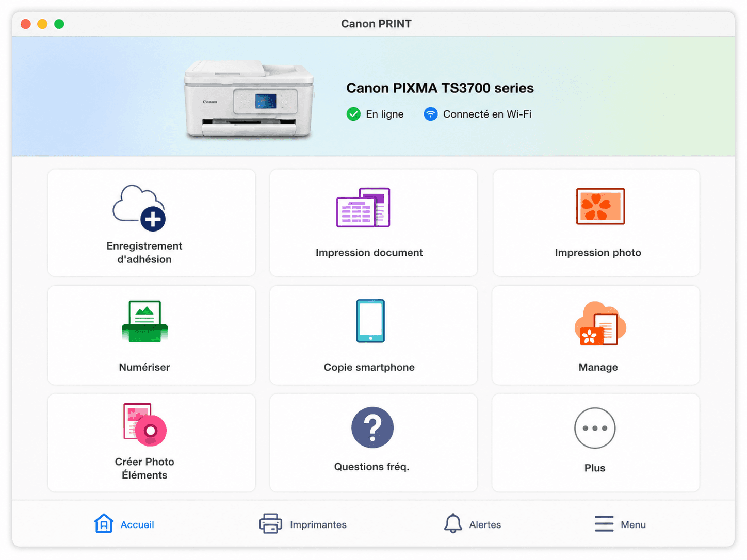Open the orange flower Impression photo icon
Screen dimensions: 747x560
pyautogui.click(x=600, y=206)
